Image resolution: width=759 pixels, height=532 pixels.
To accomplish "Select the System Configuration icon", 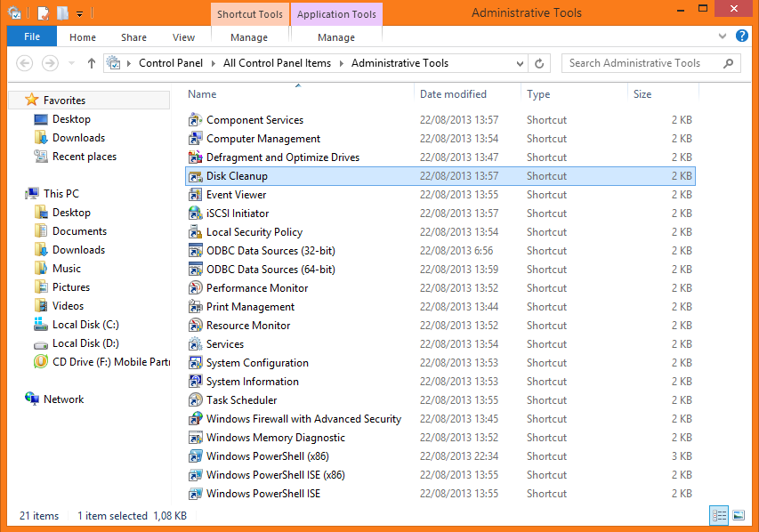I will tap(195, 363).
